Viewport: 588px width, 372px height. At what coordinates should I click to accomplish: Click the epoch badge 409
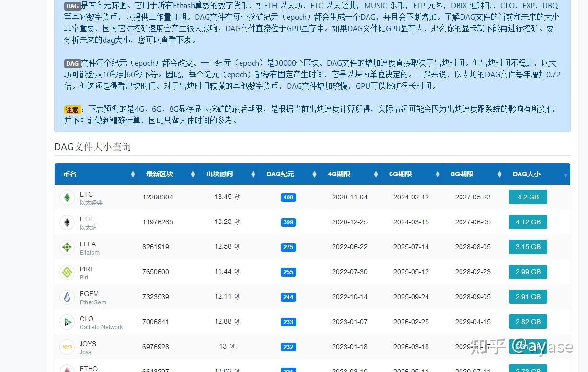coord(288,198)
